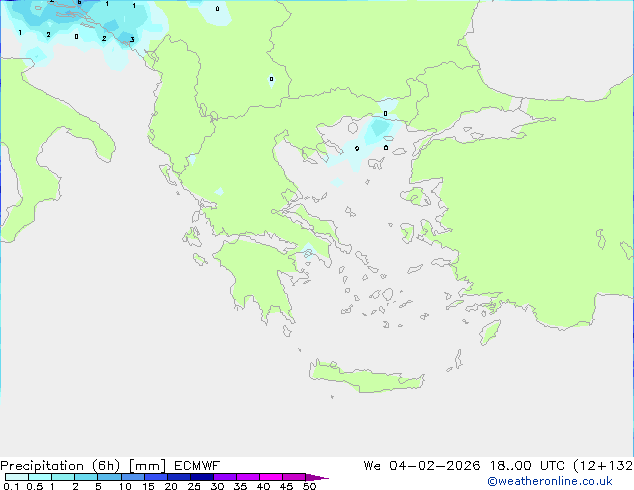The width and height of the screenshot is (634, 490).
Task: Pick the 25–30 mm dark navy legend color
Action: point(202,477)
